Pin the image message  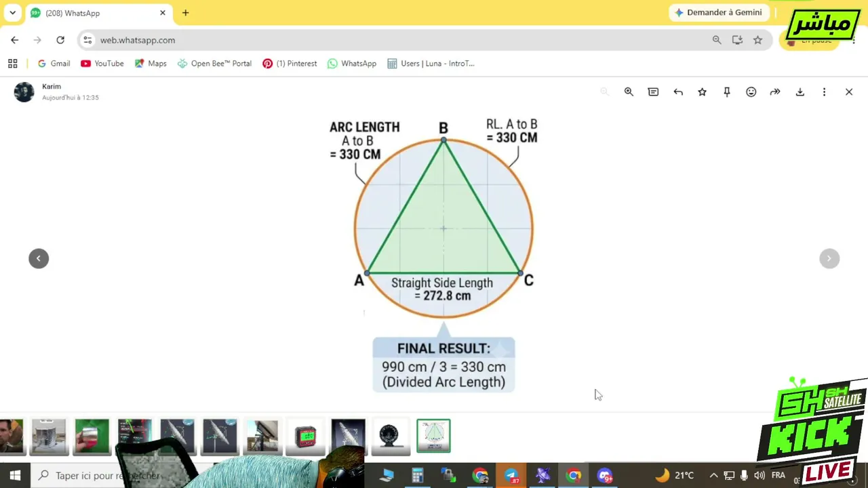point(727,91)
